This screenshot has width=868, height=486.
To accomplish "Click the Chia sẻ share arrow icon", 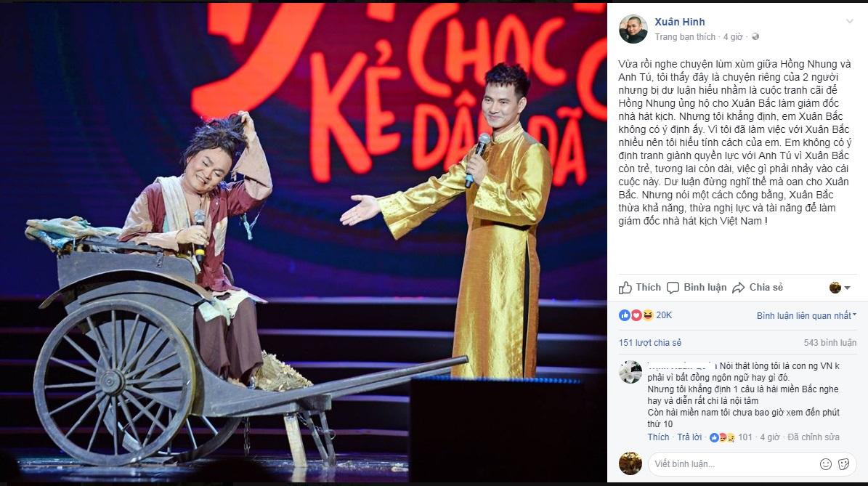I will (739, 287).
